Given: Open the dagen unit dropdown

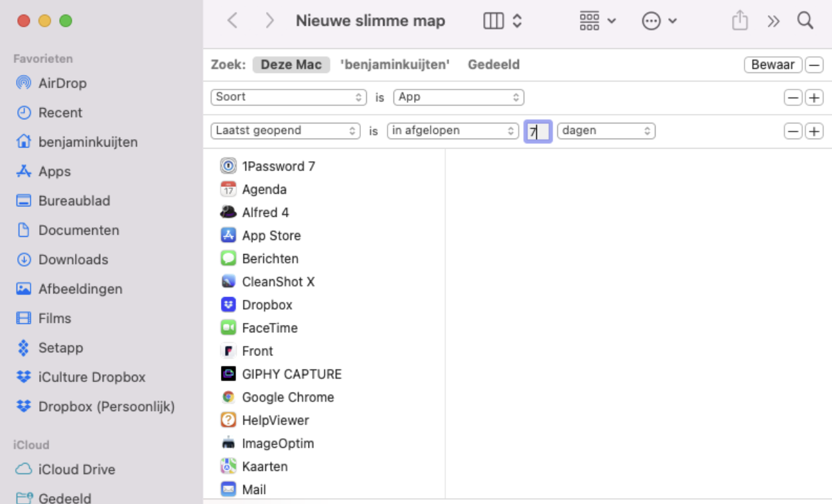Looking at the screenshot, I should pos(606,131).
